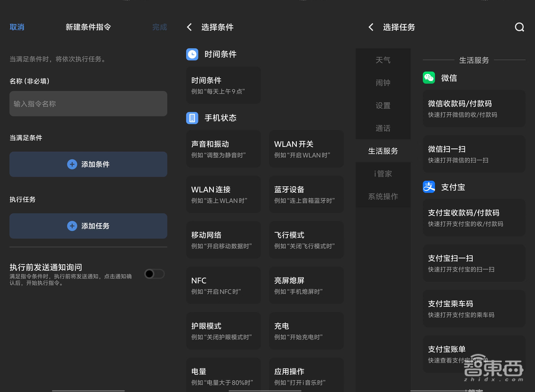
Task: Click the clock icon next to 时间条件
Action: tap(192, 54)
